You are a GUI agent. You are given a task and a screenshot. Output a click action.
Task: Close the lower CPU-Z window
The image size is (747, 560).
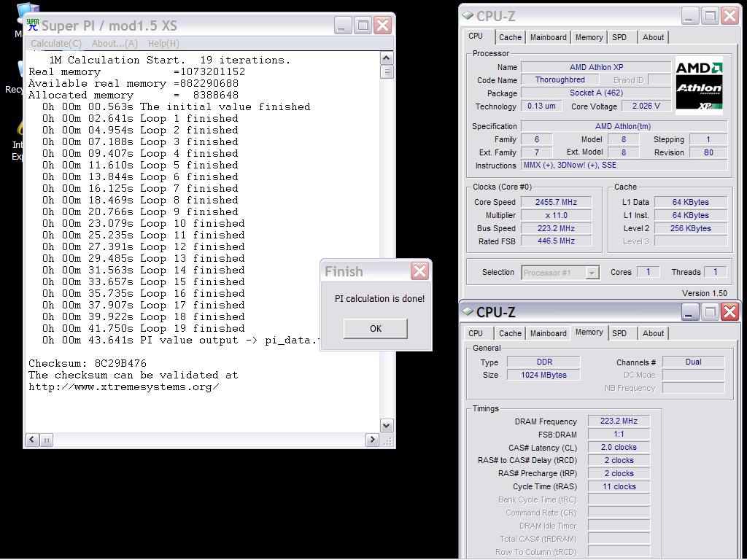[729, 312]
